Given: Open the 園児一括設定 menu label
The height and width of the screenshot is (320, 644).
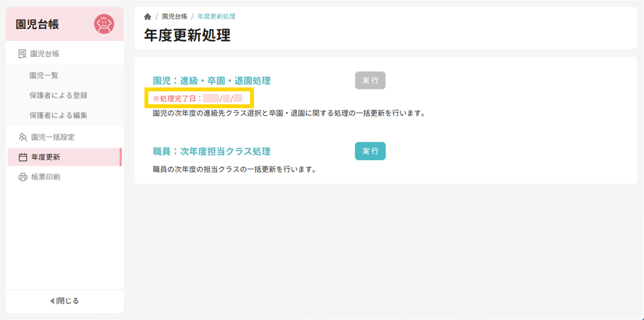Looking at the screenshot, I should click(x=52, y=137).
